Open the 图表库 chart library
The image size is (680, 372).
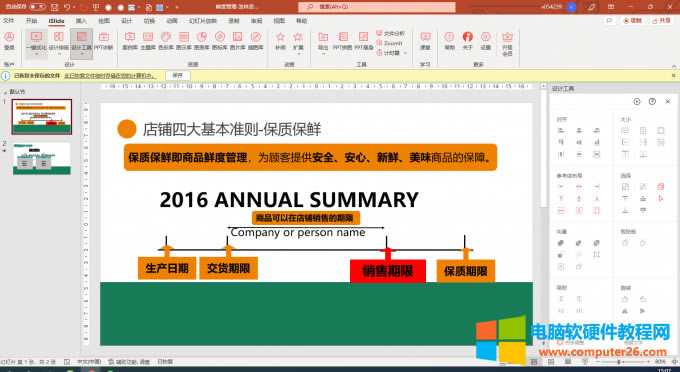pos(202,40)
